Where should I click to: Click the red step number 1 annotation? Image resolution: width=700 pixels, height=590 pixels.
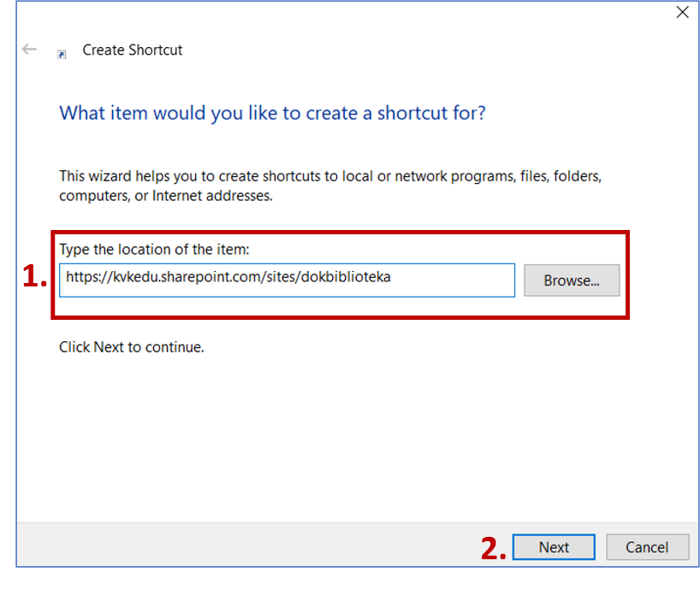coord(34,277)
